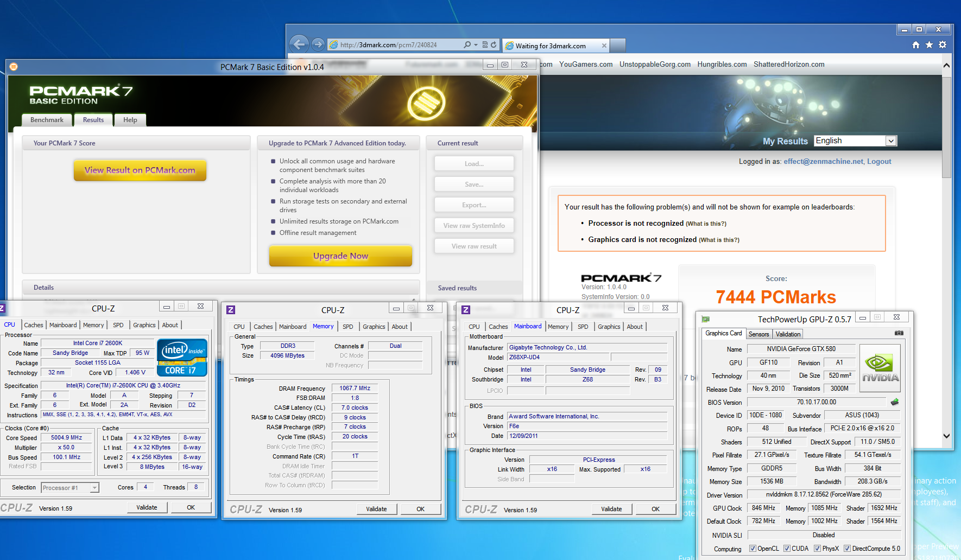Click the Gigabyte Technology manufacturer field
Image resolution: width=961 pixels, height=560 pixels.
pos(587,347)
